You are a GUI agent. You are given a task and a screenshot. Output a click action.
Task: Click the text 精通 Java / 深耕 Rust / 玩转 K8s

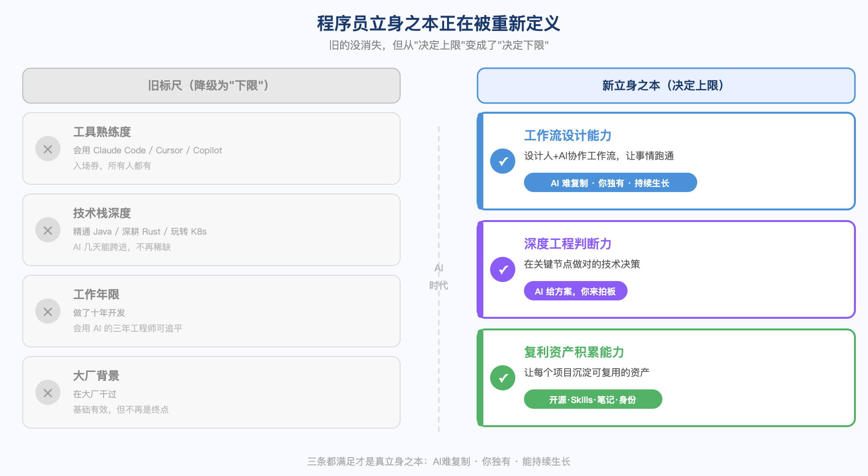[x=140, y=232]
